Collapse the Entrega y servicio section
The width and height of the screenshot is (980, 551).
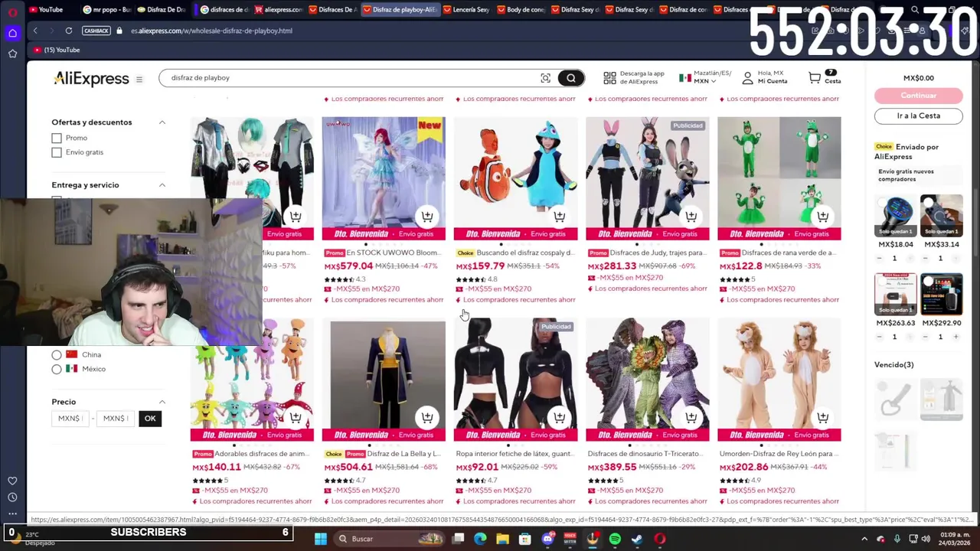[x=162, y=185]
